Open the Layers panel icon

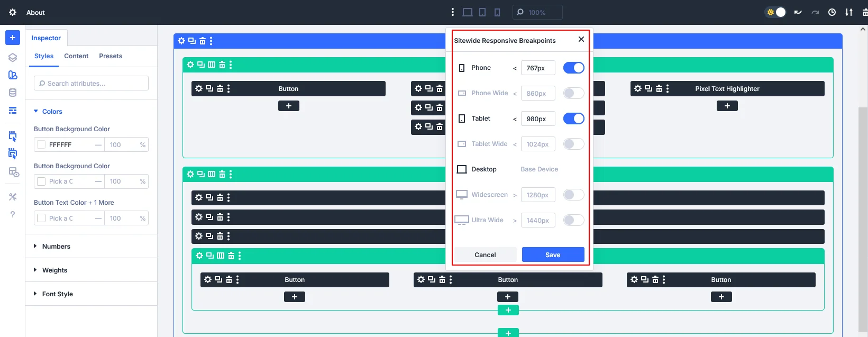[13, 58]
